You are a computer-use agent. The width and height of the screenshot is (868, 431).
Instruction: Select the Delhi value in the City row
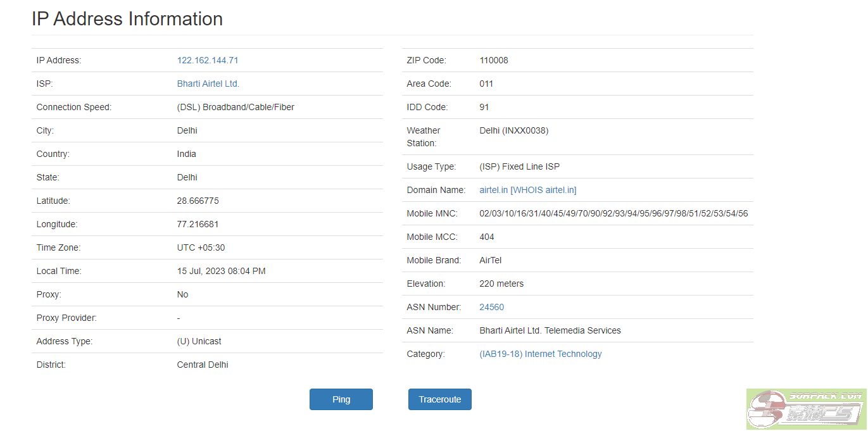[187, 130]
